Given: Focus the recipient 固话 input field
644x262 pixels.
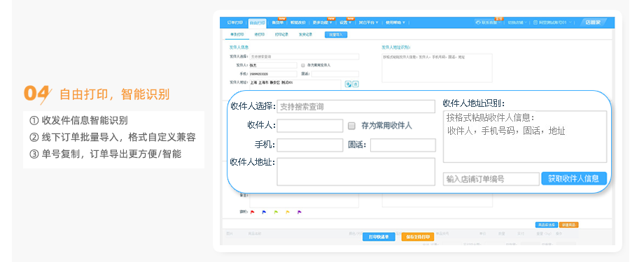Looking at the screenshot, I should coord(403,145).
